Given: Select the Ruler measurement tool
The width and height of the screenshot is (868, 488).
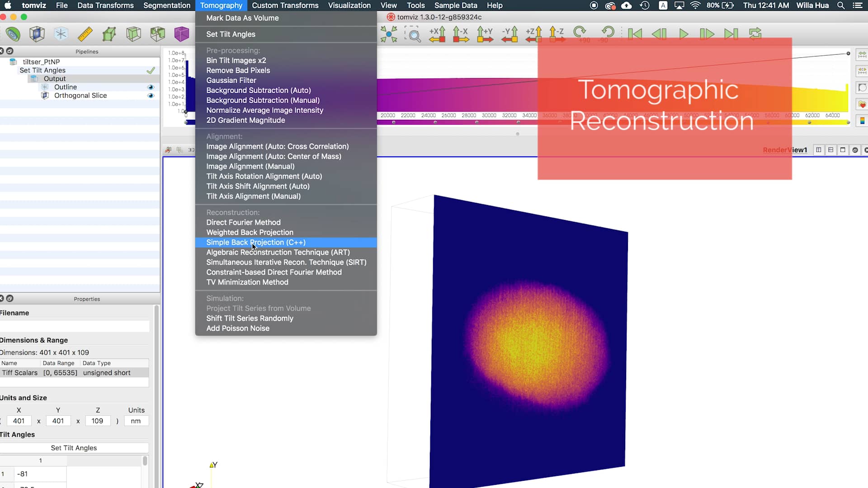Looking at the screenshot, I should tap(85, 34).
